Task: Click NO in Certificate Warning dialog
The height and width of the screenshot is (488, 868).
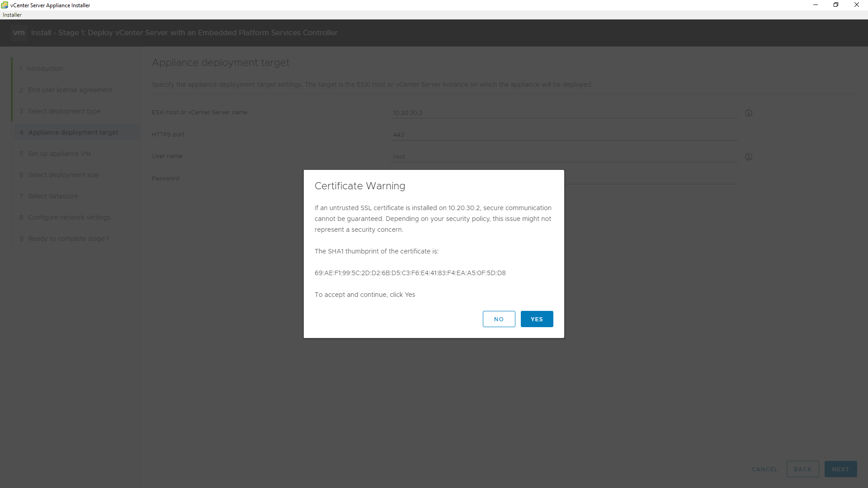Action: pos(499,319)
